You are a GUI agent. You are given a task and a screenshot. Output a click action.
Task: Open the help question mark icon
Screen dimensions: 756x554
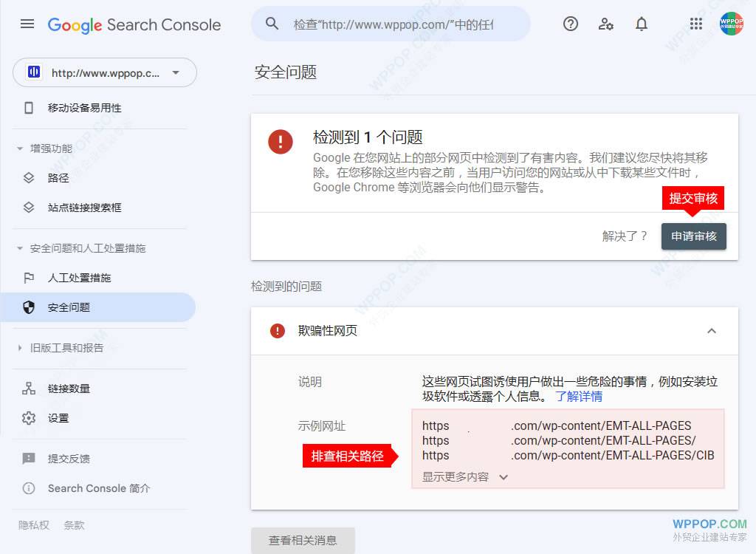[571, 24]
